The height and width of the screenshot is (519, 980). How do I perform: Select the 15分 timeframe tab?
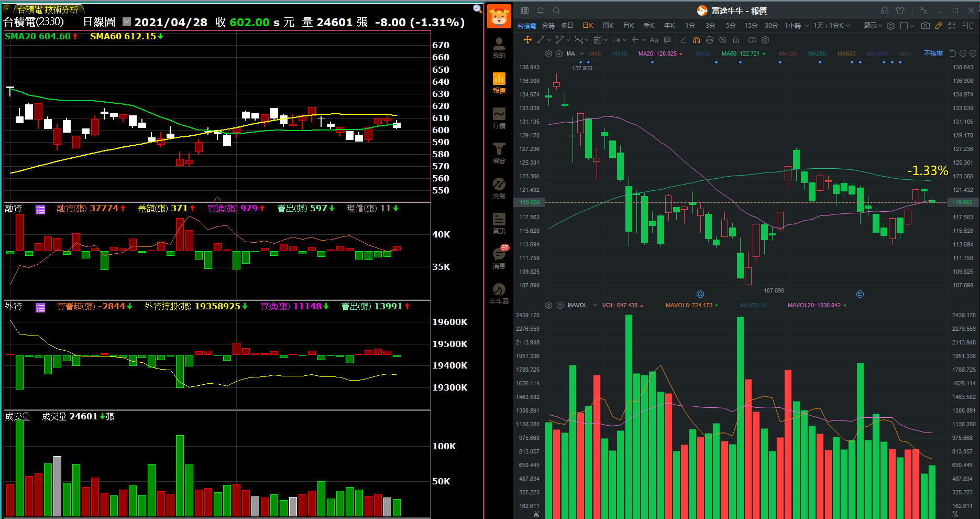coord(751,26)
